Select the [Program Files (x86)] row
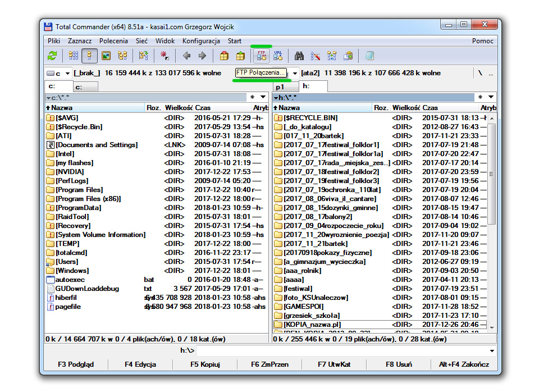This screenshot has height=392, width=539. pos(157,199)
